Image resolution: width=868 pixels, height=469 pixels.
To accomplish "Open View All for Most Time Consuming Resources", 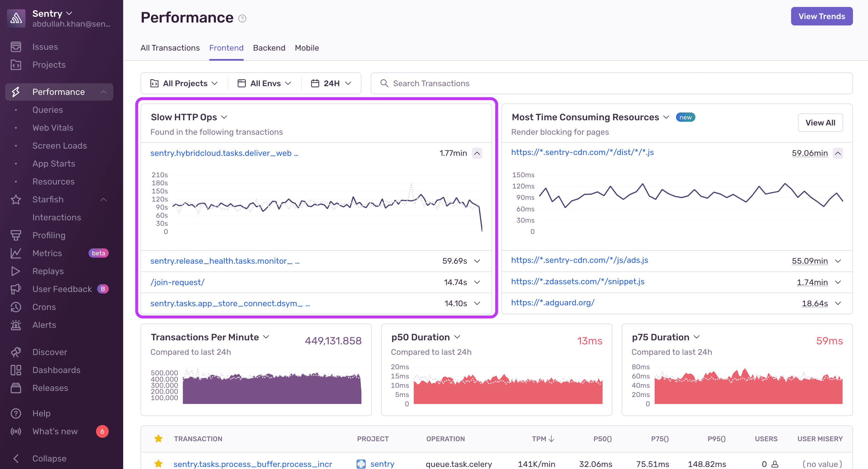I will pos(820,123).
